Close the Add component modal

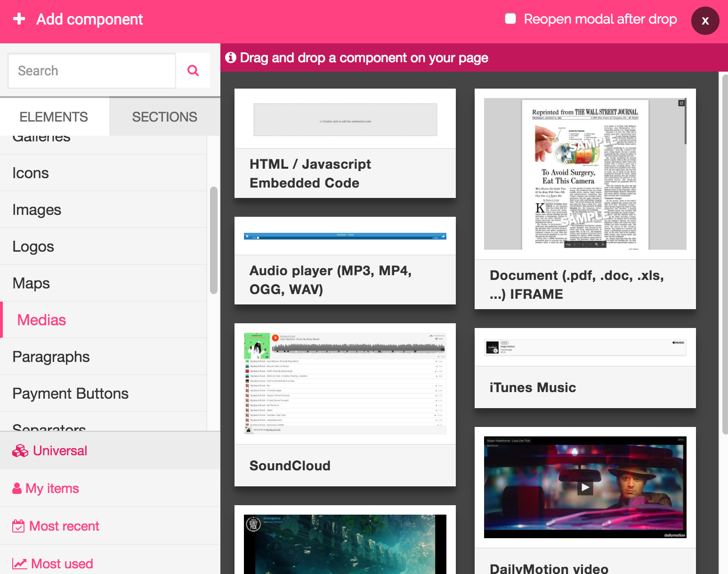[705, 21]
